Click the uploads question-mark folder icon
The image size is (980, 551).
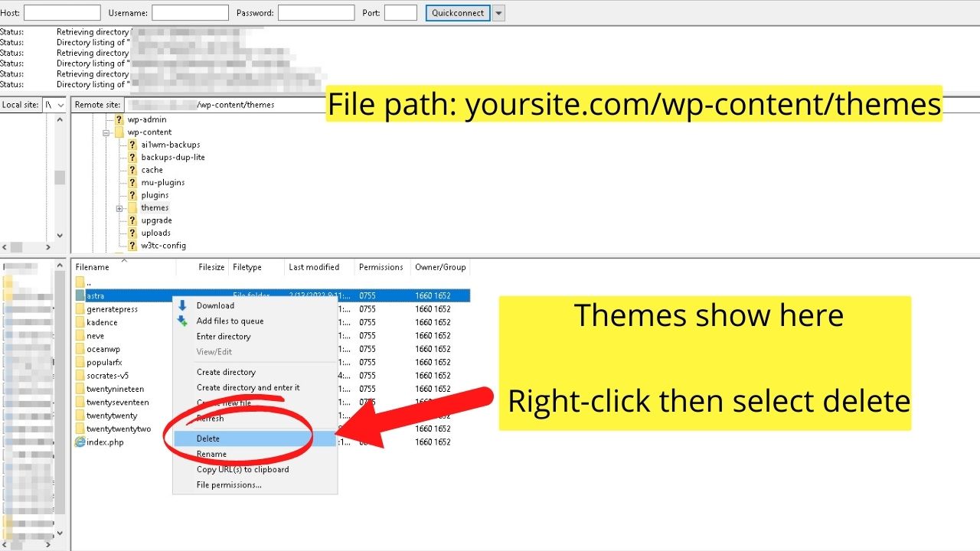pos(133,233)
